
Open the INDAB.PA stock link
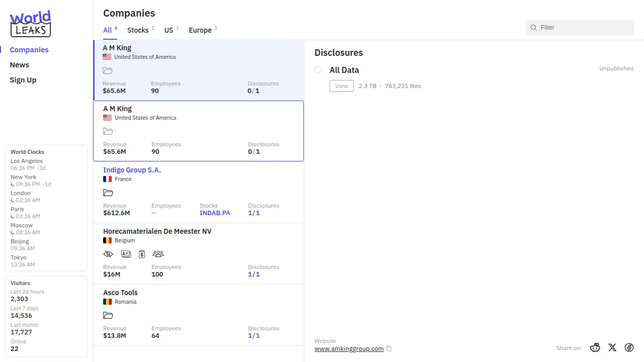point(215,213)
